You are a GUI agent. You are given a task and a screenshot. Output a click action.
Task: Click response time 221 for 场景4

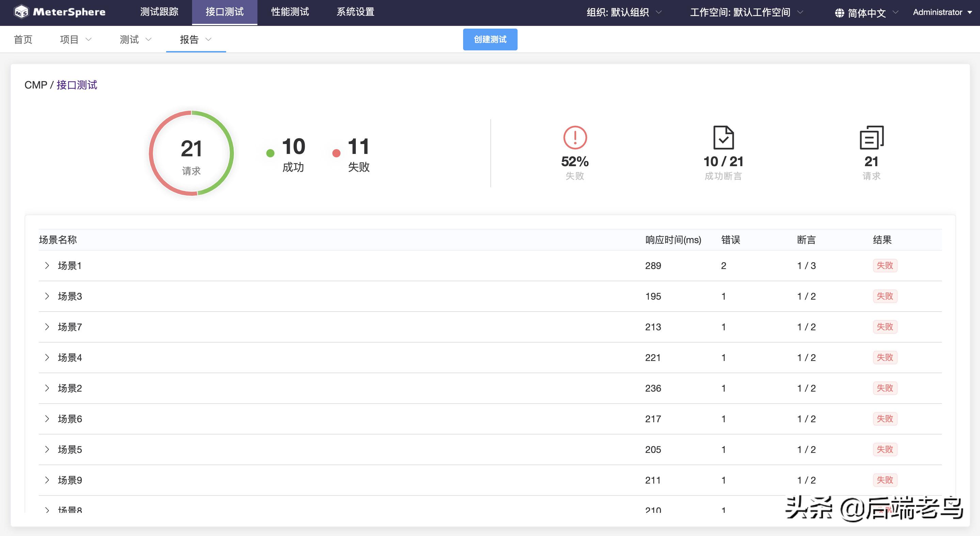coord(653,357)
